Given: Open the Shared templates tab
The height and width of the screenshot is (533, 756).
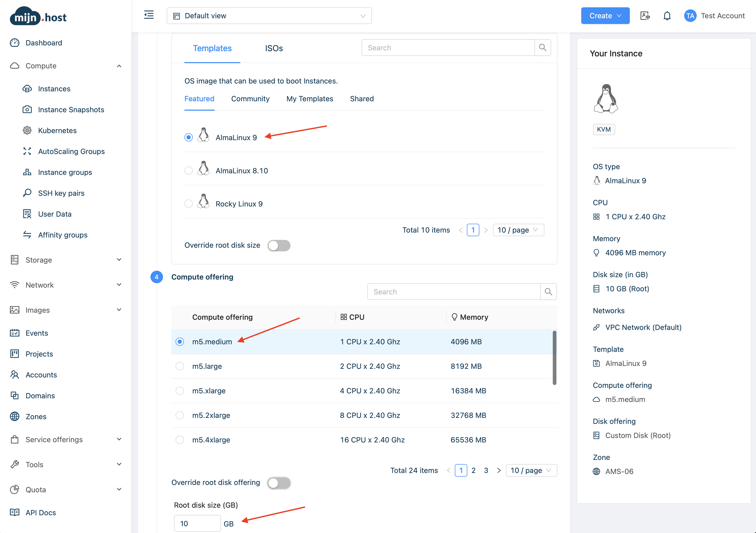Looking at the screenshot, I should (362, 99).
